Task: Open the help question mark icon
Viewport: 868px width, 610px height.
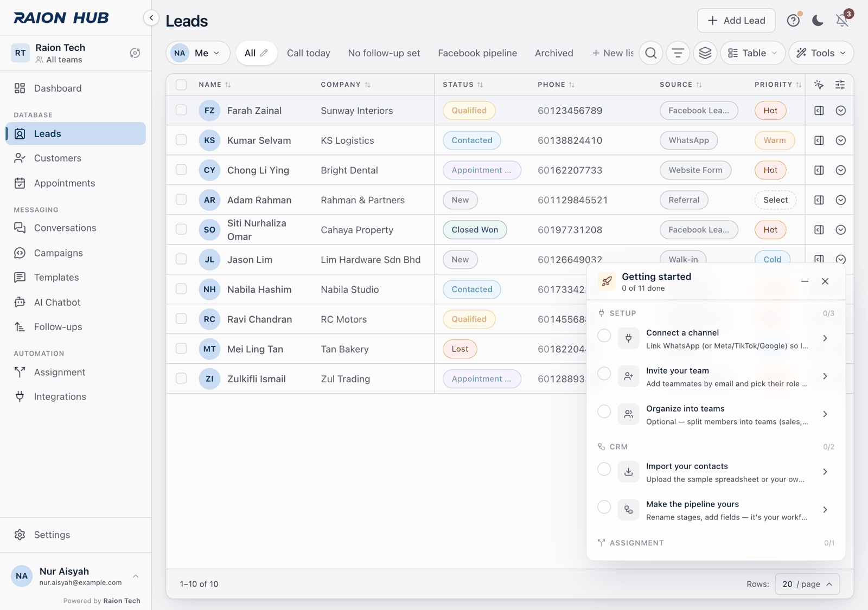Action: pyautogui.click(x=793, y=21)
